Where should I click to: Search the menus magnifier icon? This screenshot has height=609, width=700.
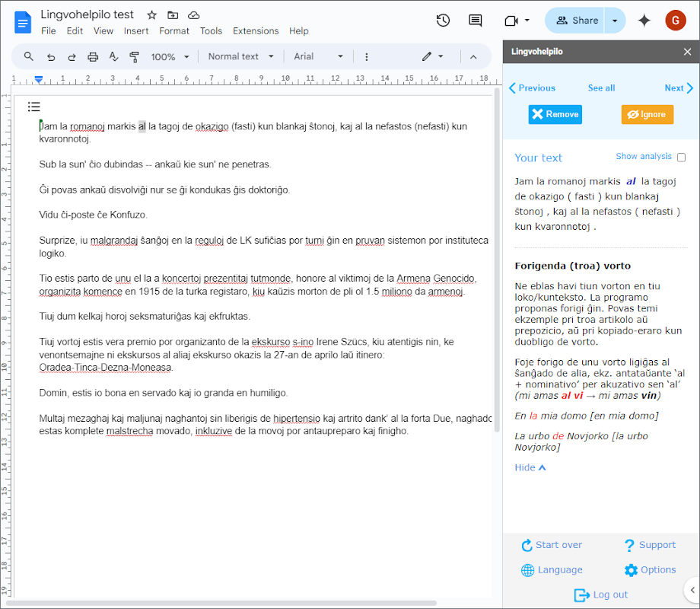click(29, 57)
